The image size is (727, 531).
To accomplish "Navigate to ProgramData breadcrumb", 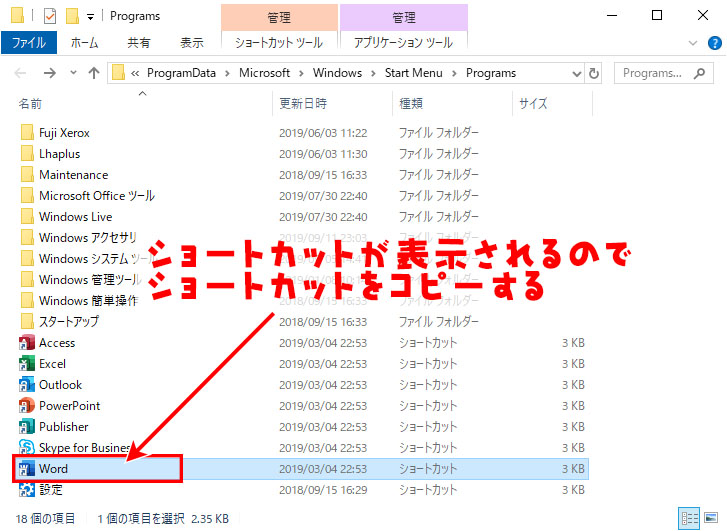I will tap(181, 73).
